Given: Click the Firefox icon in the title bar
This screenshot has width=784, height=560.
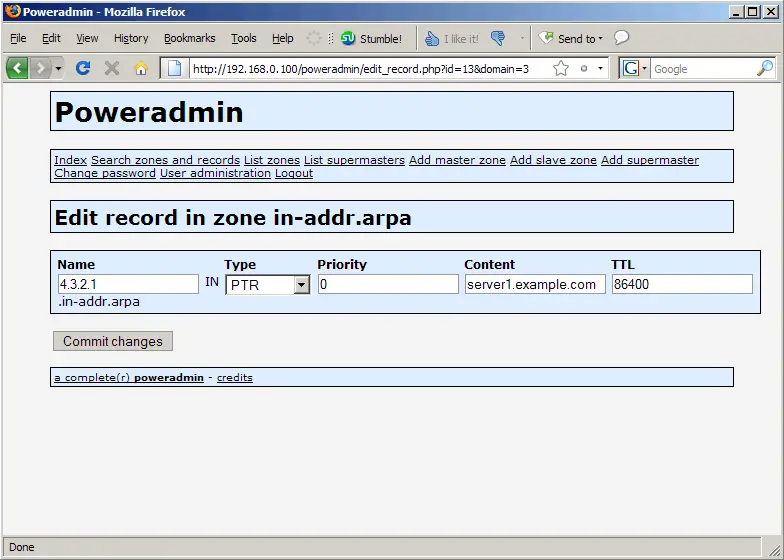Looking at the screenshot, I should tap(12, 11).
